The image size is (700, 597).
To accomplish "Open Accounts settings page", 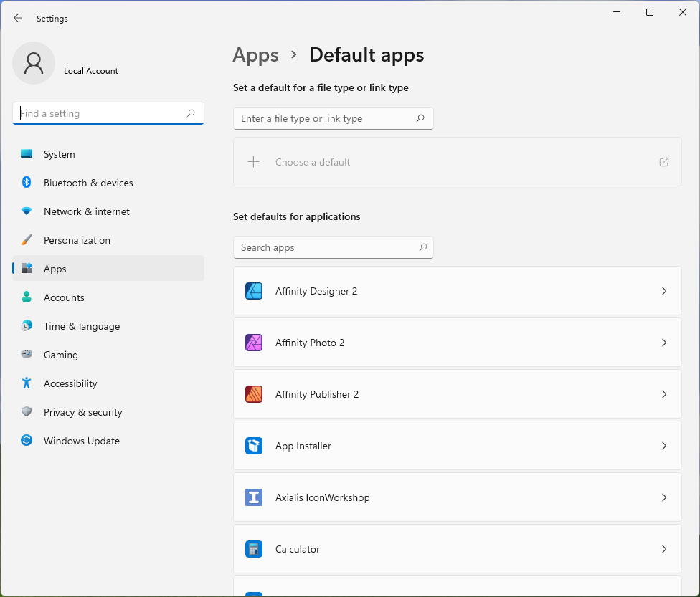I will coord(108,297).
